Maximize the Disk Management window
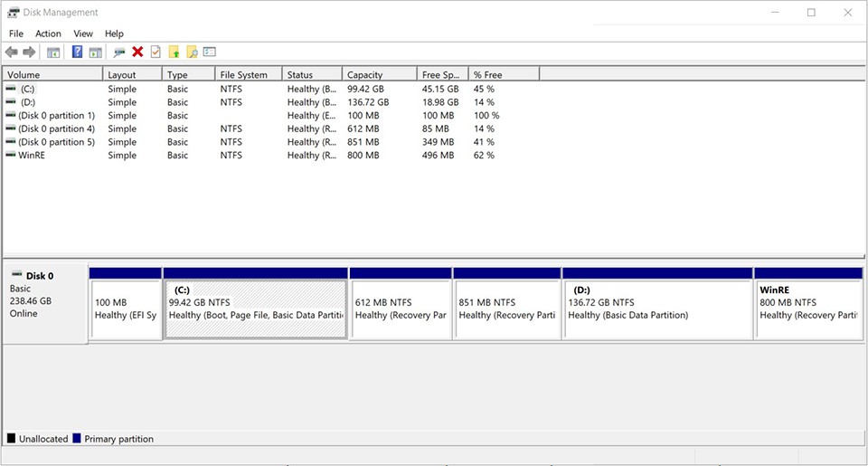868x466 pixels. tap(811, 12)
